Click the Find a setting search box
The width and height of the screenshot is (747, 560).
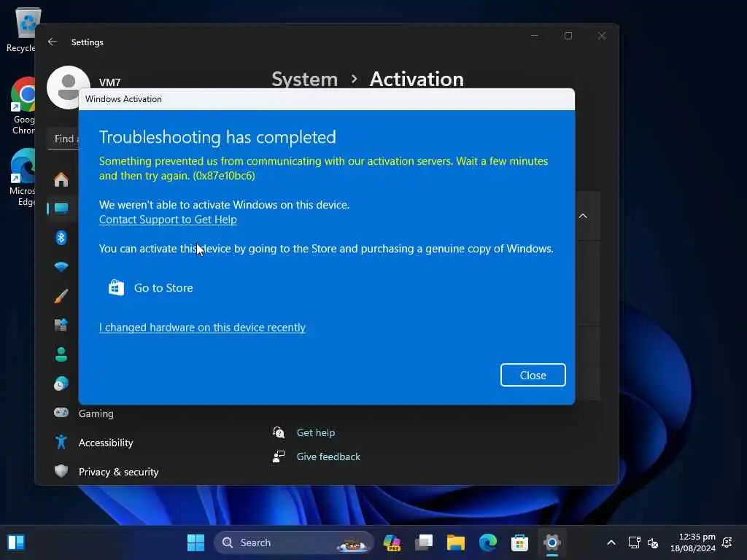pyautogui.click(x=63, y=139)
